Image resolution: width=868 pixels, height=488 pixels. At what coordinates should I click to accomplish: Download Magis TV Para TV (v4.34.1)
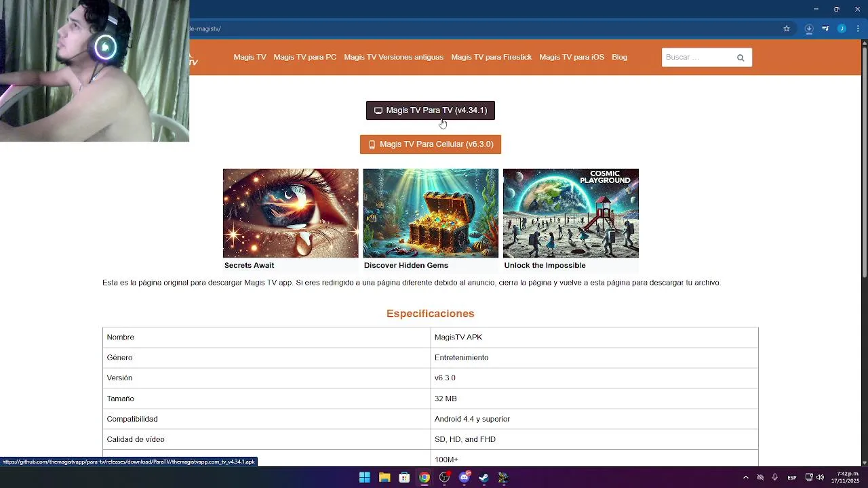point(431,110)
